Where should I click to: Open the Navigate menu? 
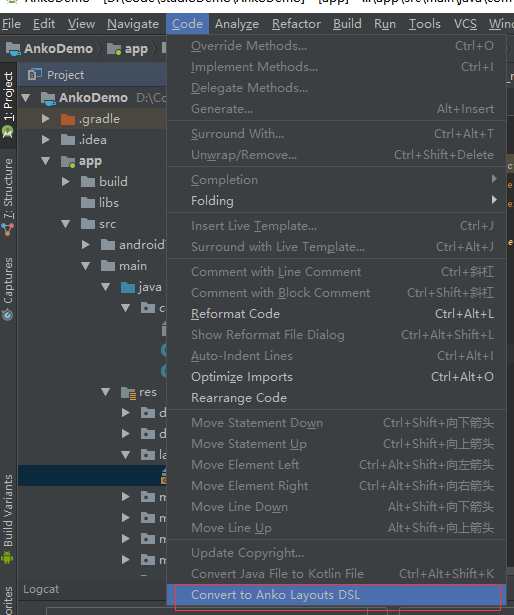click(x=133, y=24)
